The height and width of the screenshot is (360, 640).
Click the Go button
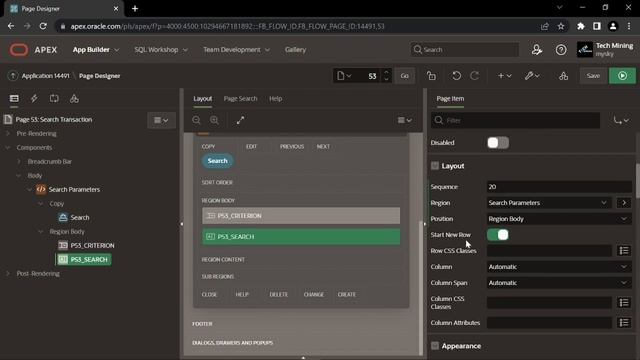pos(404,76)
